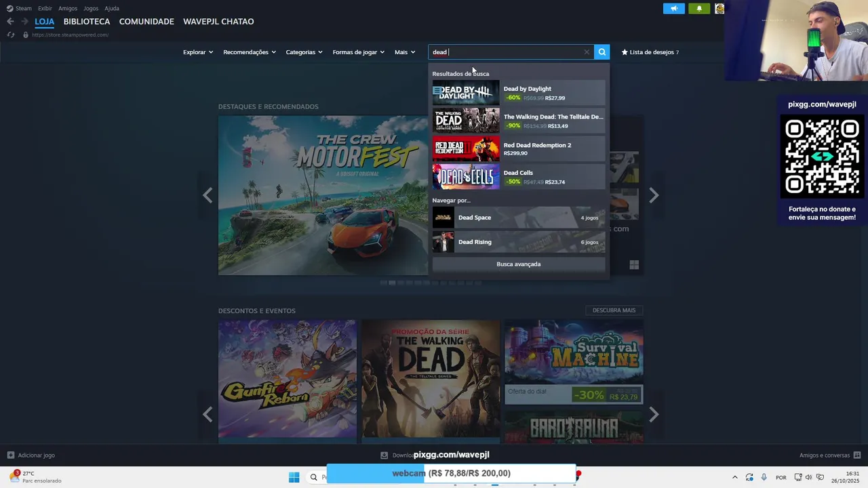
Task: Open the weather widget showing 27°C
Action: pyautogui.click(x=35, y=477)
